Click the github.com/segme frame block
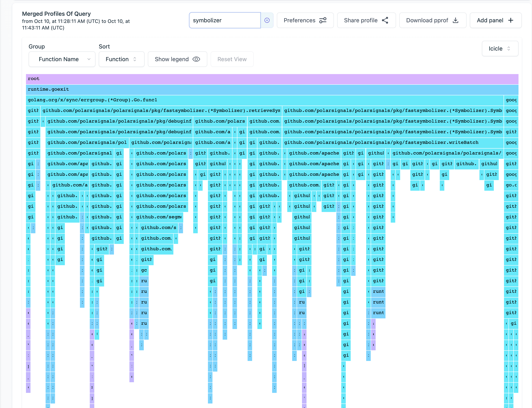This screenshot has width=532, height=408. click(x=159, y=217)
